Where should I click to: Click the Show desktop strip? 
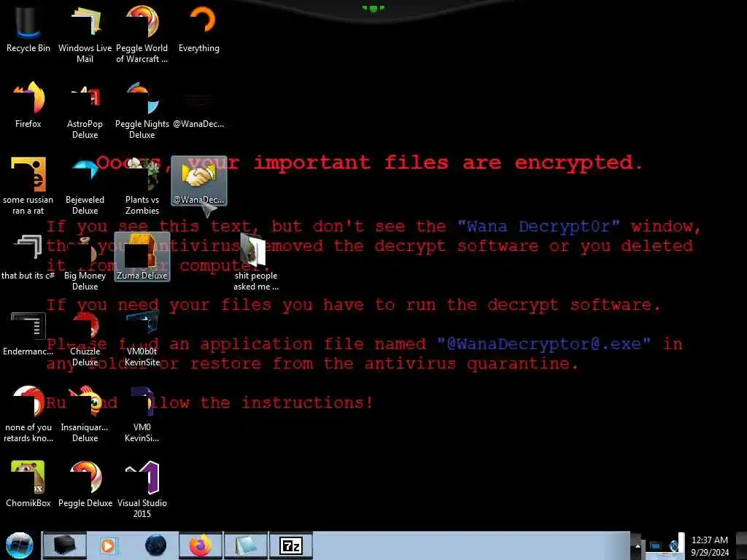tap(741, 545)
